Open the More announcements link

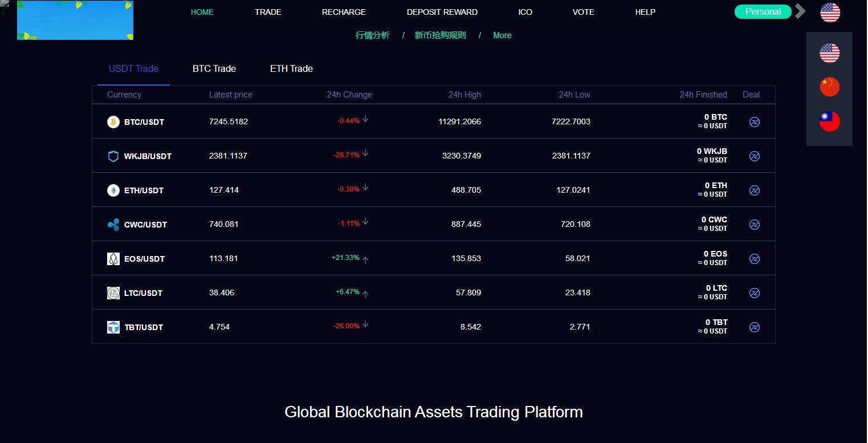[502, 35]
